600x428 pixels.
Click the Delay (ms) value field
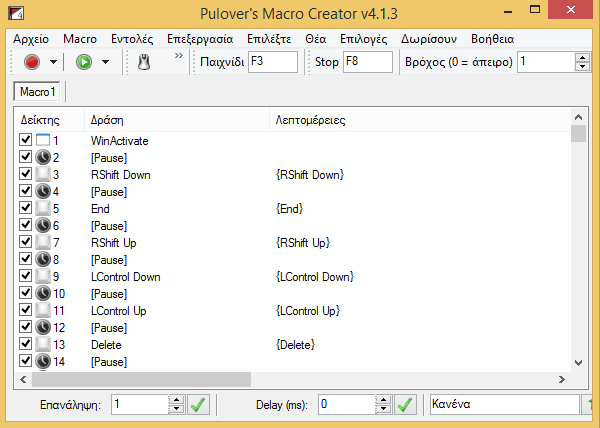[347, 405]
